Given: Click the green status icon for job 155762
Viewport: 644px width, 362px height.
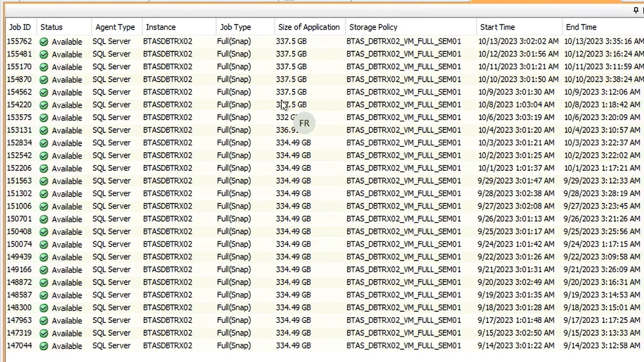Looking at the screenshot, I should click(x=44, y=42).
